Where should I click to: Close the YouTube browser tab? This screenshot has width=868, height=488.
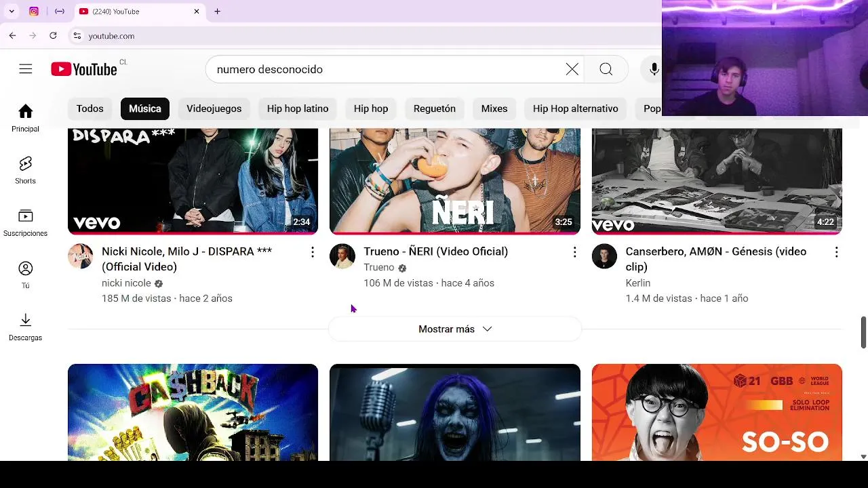[x=197, y=12]
